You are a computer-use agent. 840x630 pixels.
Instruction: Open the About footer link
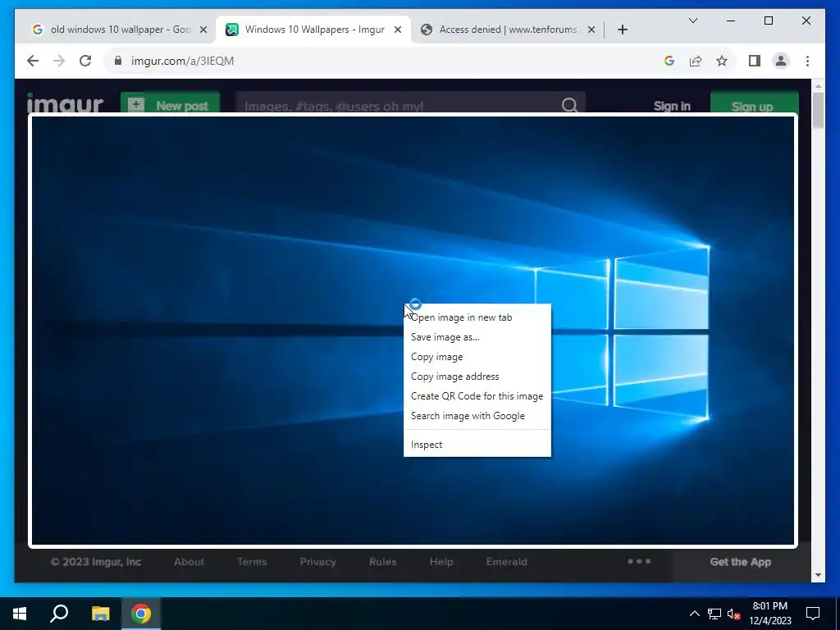pos(189,562)
